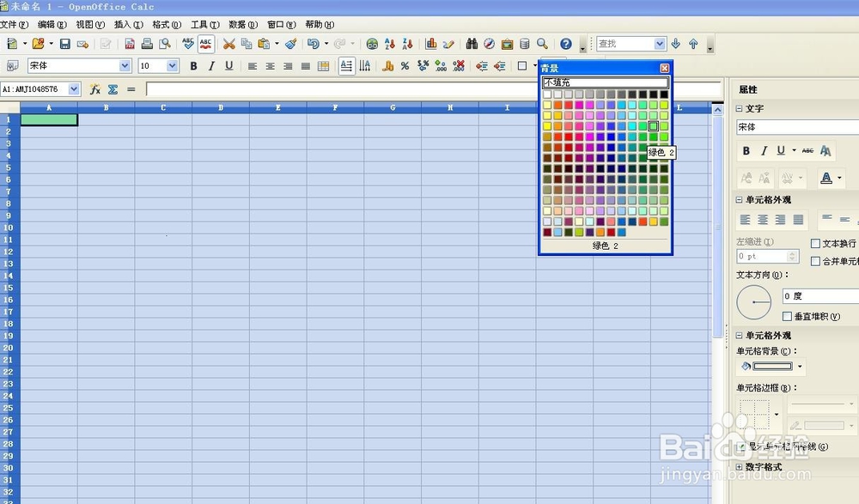Open font size 10 dropdown

pos(173,66)
